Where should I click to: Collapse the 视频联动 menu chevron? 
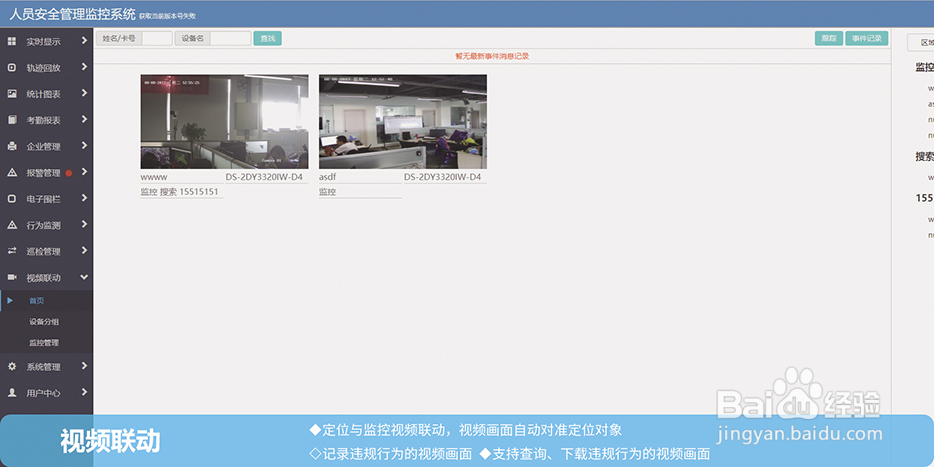click(x=84, y=277)
